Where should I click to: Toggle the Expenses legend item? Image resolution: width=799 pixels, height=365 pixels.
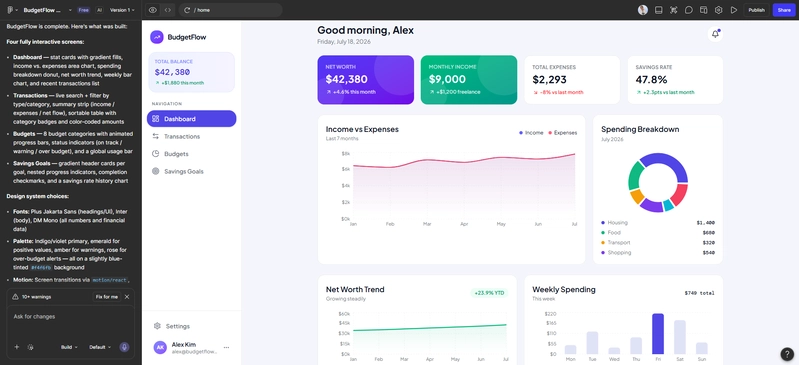pyautogui.click(x=563, y=133)
